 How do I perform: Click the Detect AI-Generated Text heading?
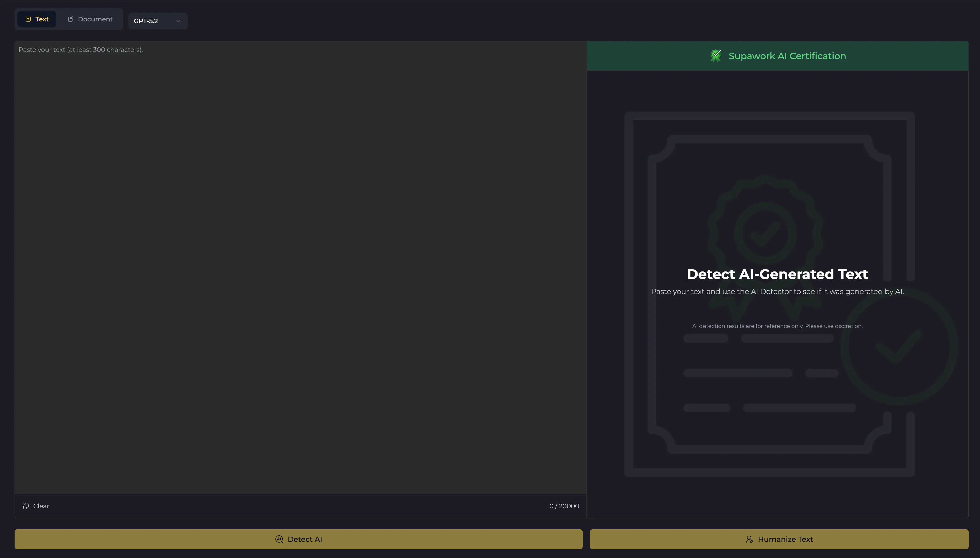[x=777, y=274]
